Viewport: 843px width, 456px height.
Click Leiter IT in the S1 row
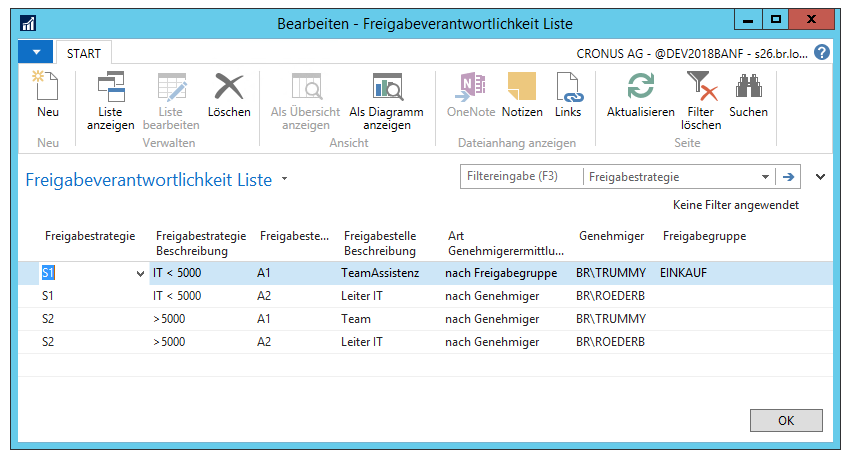[362, 296]
